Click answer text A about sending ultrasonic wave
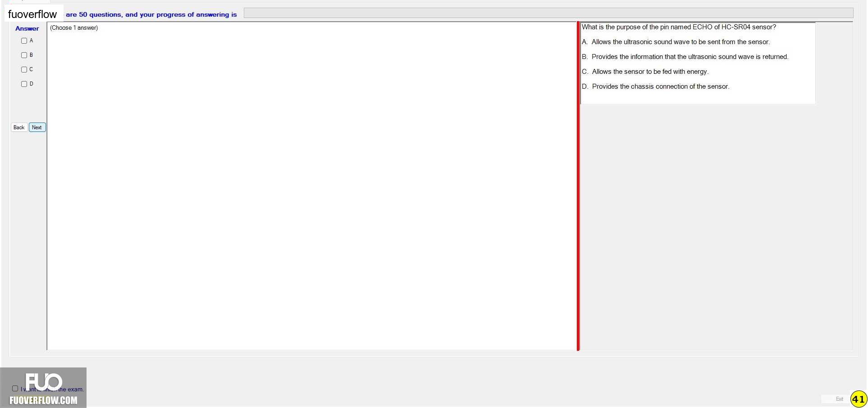Viewport: 868px width, 408px height. coord(676,42)
